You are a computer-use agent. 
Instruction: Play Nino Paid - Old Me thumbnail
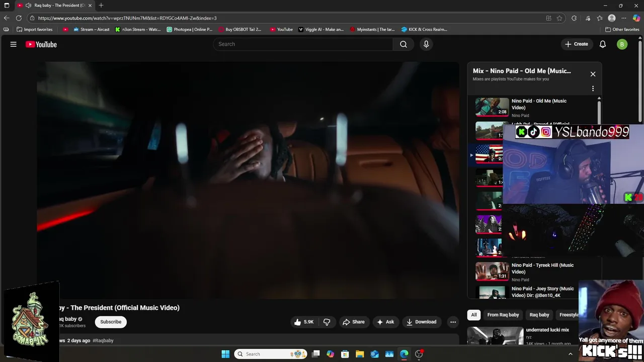[492, 107]
